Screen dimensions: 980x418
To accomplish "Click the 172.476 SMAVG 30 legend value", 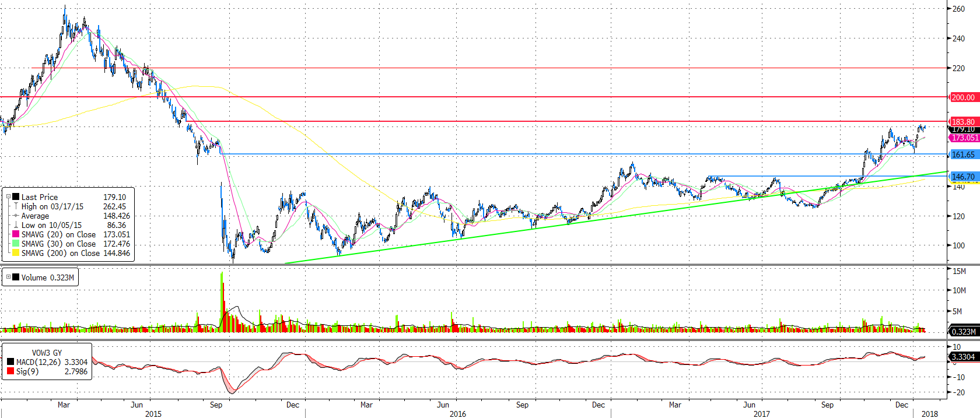I will coord(117,244).
